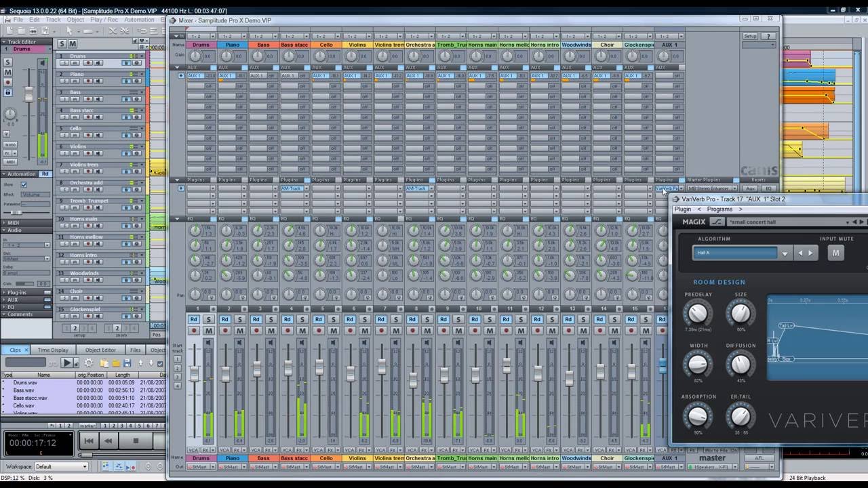Open the Track menu
Image resolution: width=868 pixels, height=488 pixels.
point(54,20)
